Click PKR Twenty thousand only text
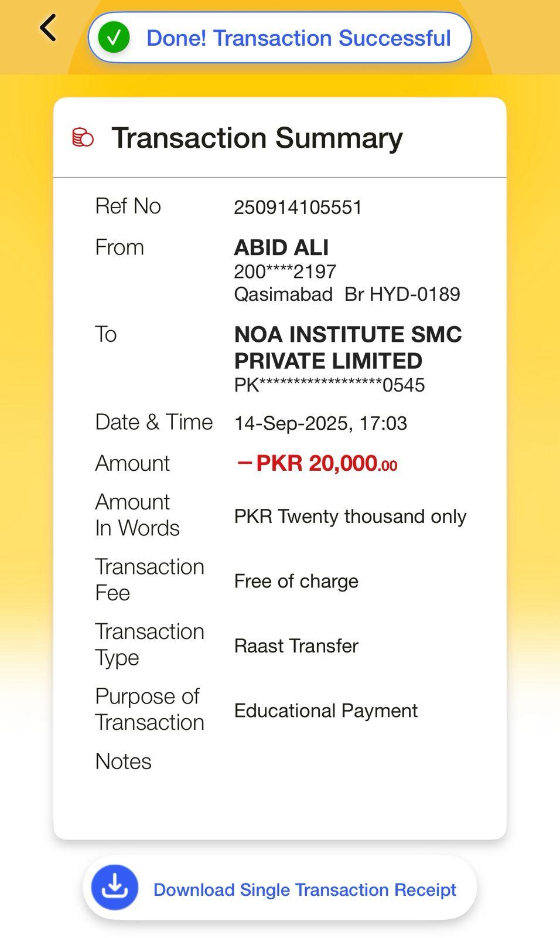 pyautogui.click(x=350, y=516)
